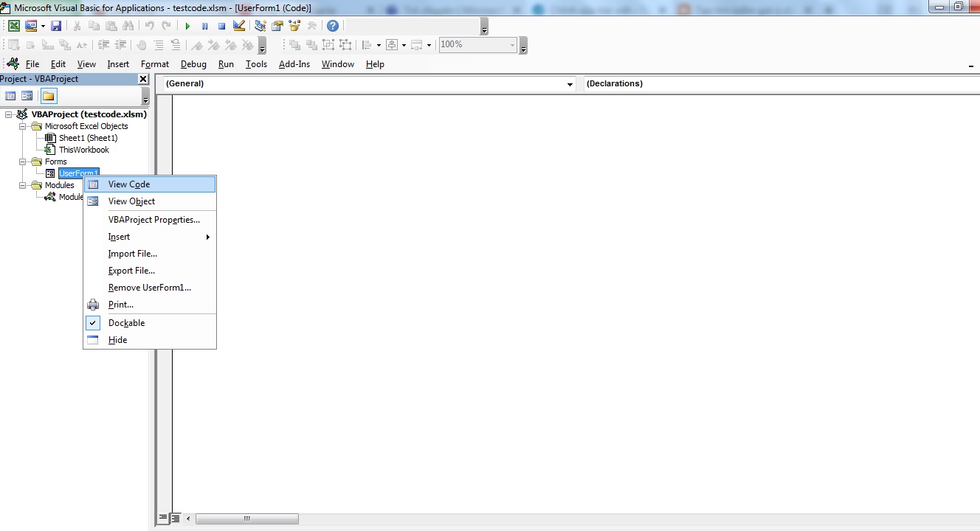Click the Send To Back icon

311,45
